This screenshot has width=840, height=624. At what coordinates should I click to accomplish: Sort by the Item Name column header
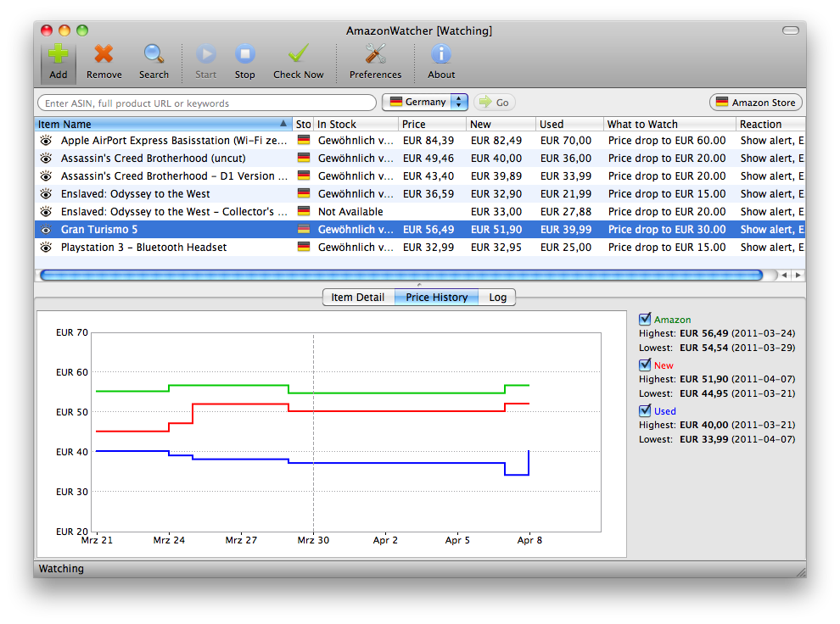point(164,124)
